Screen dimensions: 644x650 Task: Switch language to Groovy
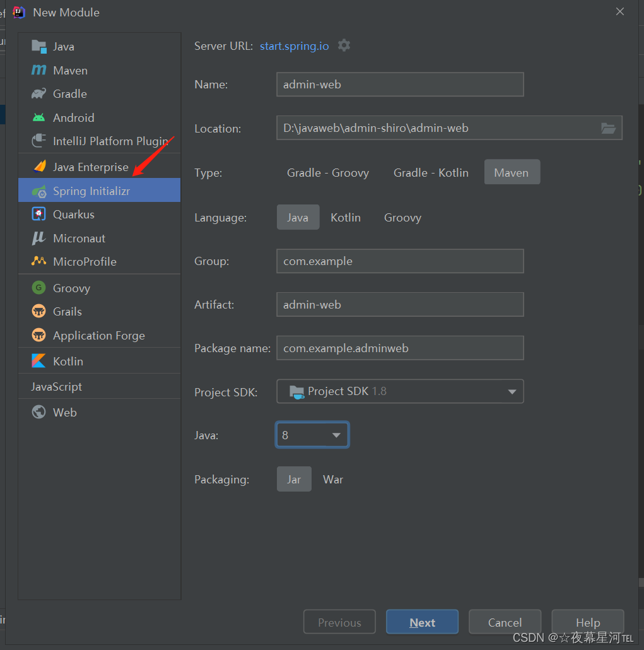click(402, 218)
